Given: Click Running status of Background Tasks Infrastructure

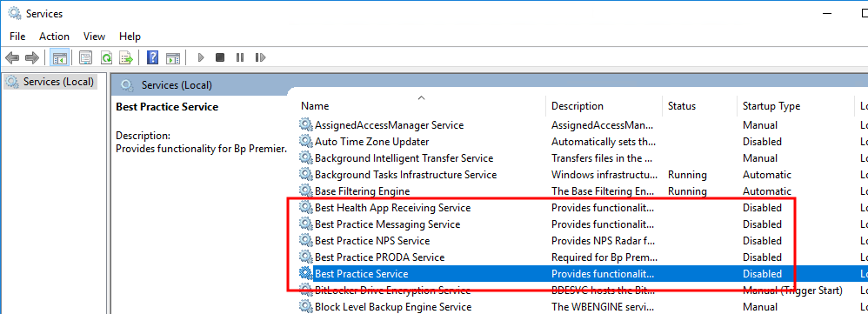Looking at the screenshot, I should 688,175.
